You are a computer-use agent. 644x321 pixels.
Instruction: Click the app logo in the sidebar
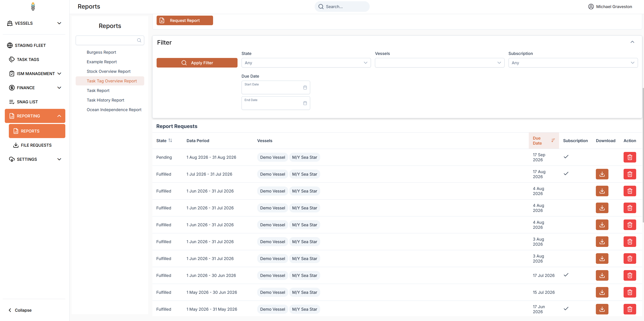pos(33,7)
